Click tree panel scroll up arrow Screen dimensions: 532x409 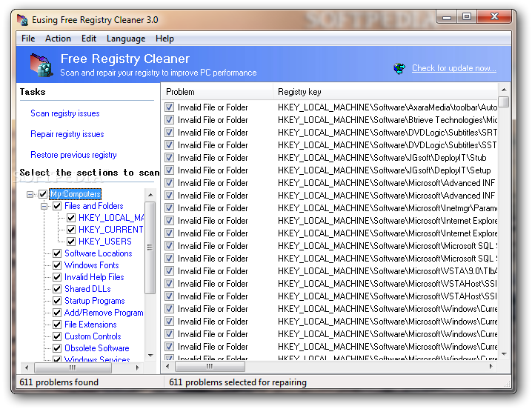point(150,195)
